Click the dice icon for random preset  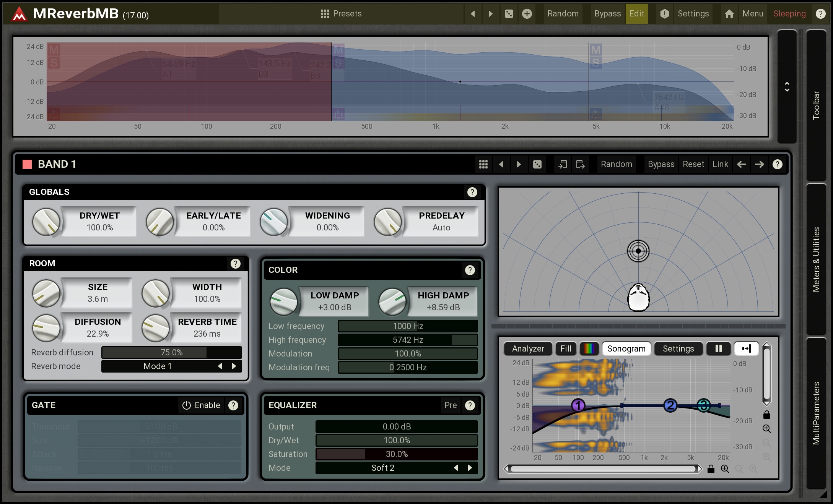[509, 14]
